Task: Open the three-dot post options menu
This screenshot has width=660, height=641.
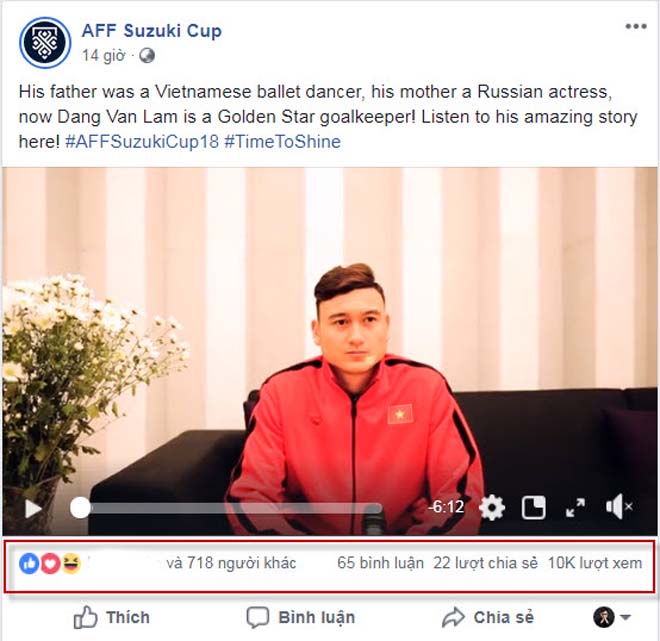Action: coord(636,27)
